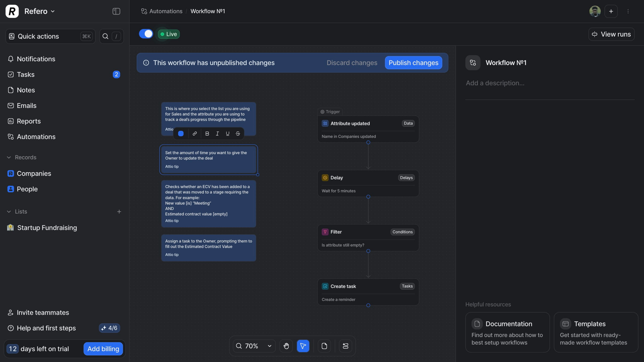This screenshot has width=644, height=362.
Task: Open Reports in the sidebar
Action: coord(28,121)
